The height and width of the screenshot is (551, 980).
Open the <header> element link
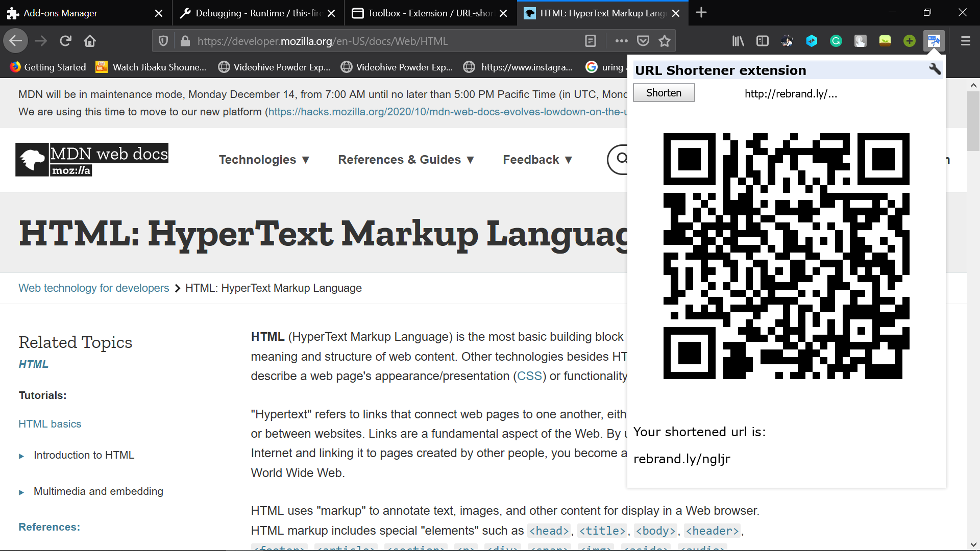click(712, 531)
